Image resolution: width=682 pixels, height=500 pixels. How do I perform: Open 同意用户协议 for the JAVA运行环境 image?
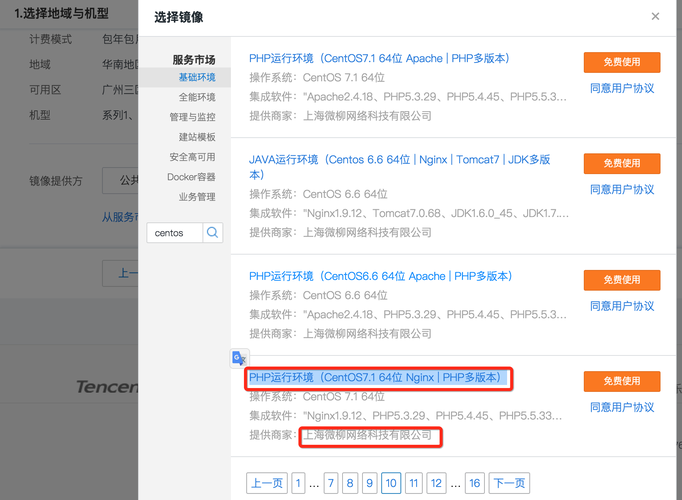(x=622, y=190)
